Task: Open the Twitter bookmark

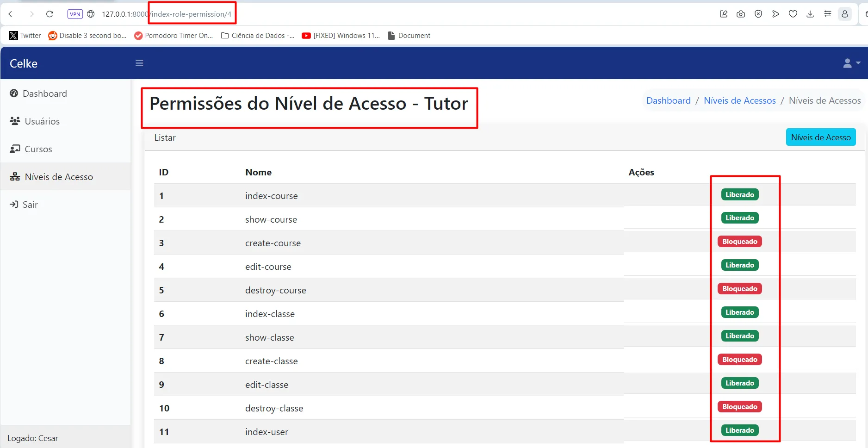Action: click(x=25, y=36)
